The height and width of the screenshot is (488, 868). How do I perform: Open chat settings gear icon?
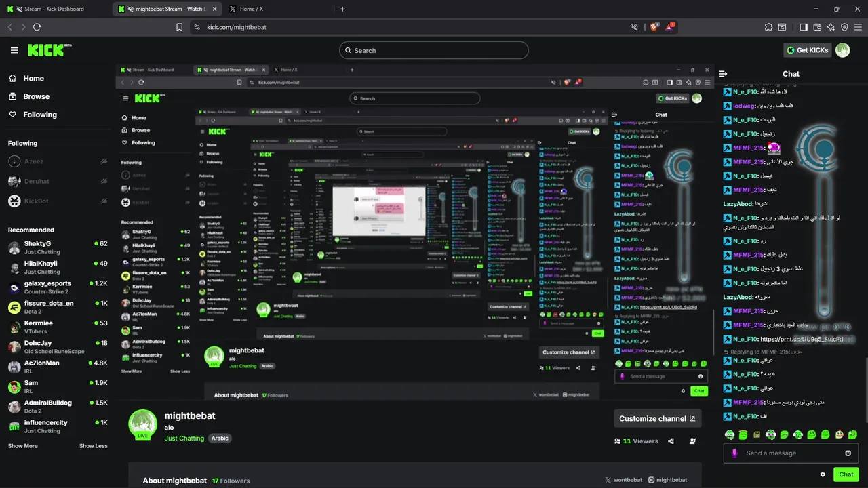(823, 474)
